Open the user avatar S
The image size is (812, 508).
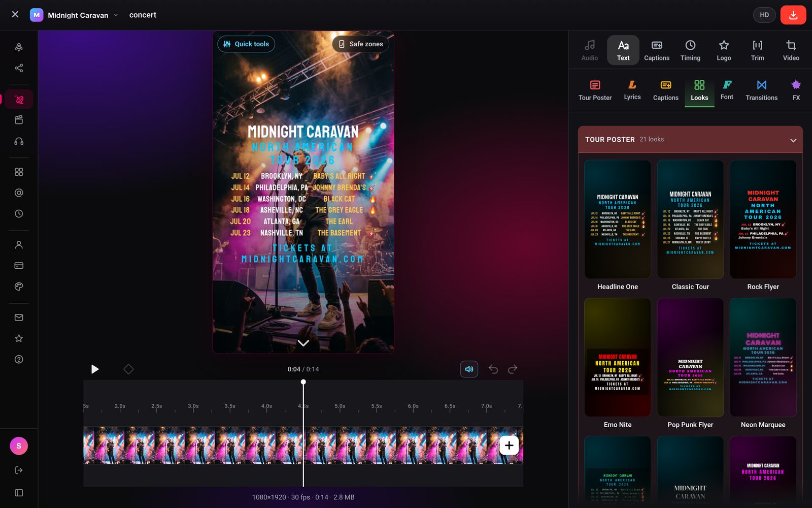pos(19,446)
